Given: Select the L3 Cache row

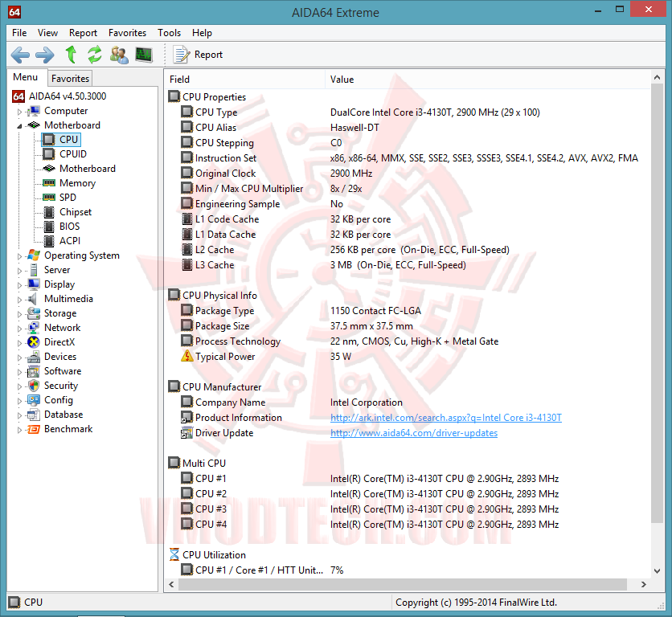Looking at the screenshot, I should click(x=408, y=265).
